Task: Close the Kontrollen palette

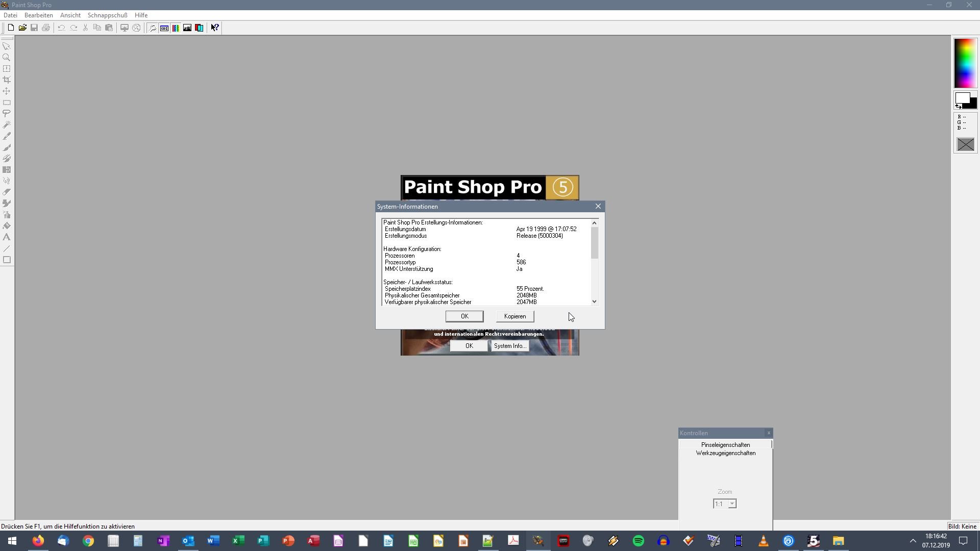Action: pos(769,433)
